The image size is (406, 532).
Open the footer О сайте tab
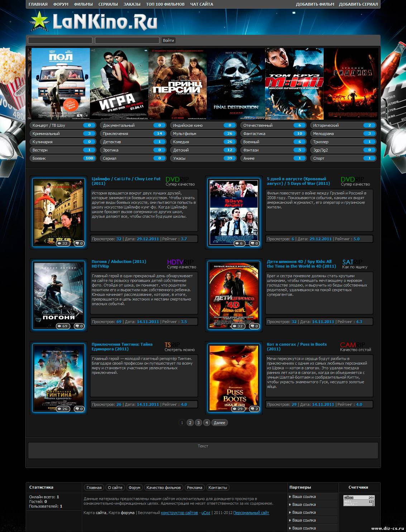coord(115,488)
